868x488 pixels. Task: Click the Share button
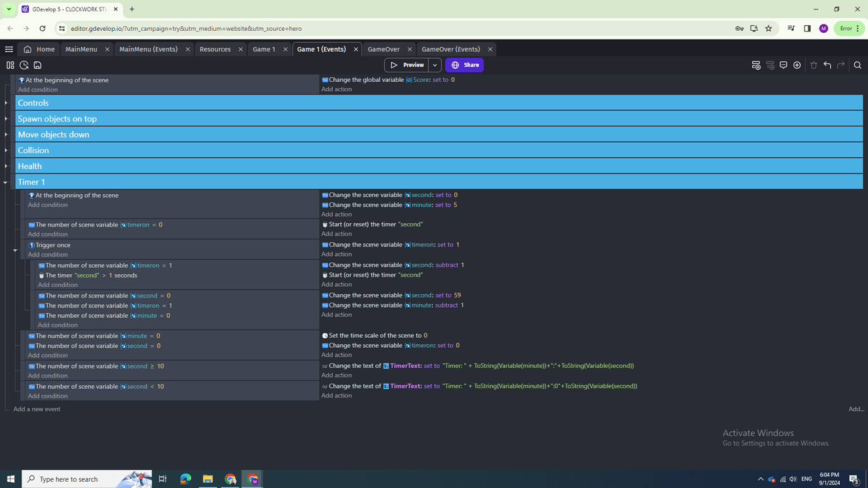(464, 65)
